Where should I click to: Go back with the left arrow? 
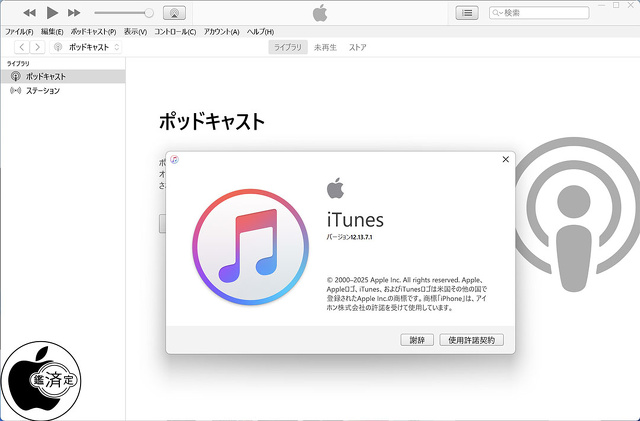22,47
